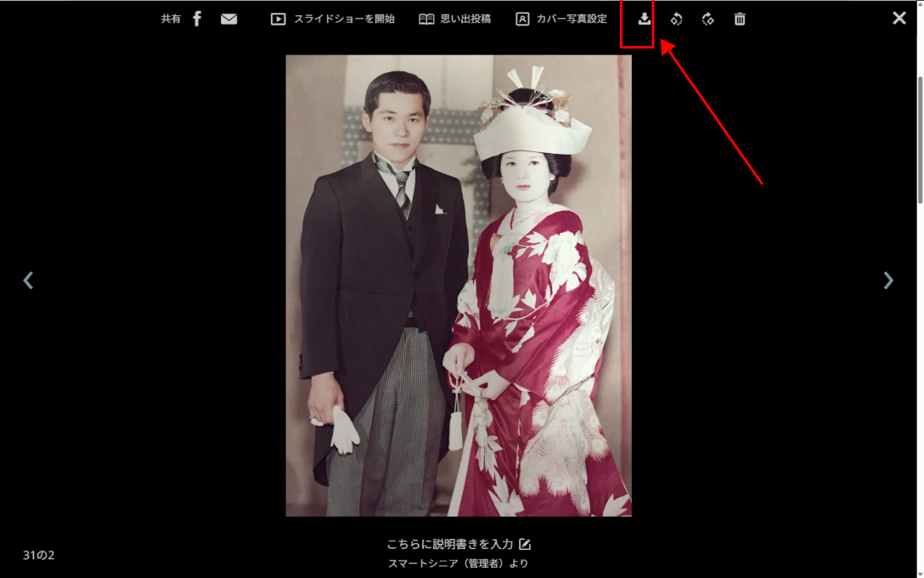
Task: Click the slideshow play icon
Action: [278, 19]
